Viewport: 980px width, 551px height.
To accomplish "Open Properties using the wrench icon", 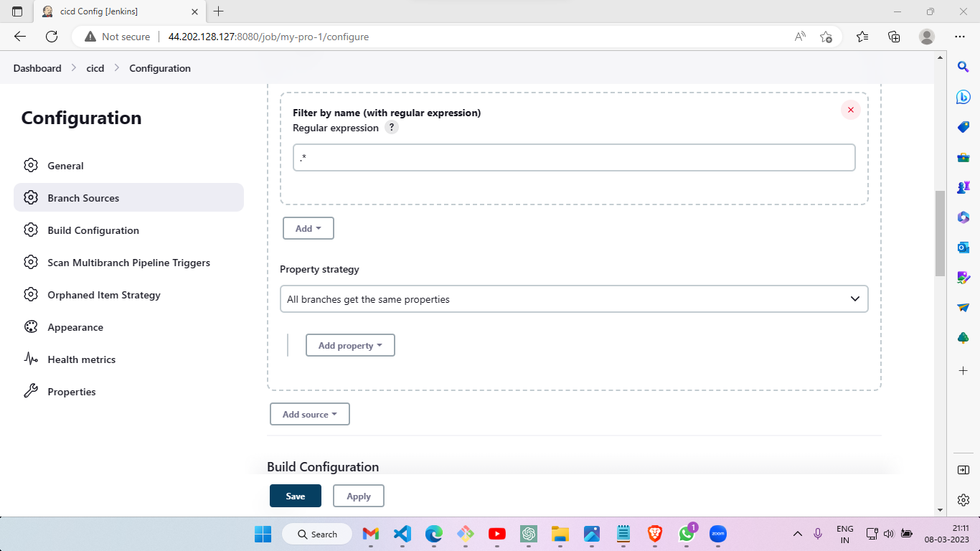I will pos(31,391).
